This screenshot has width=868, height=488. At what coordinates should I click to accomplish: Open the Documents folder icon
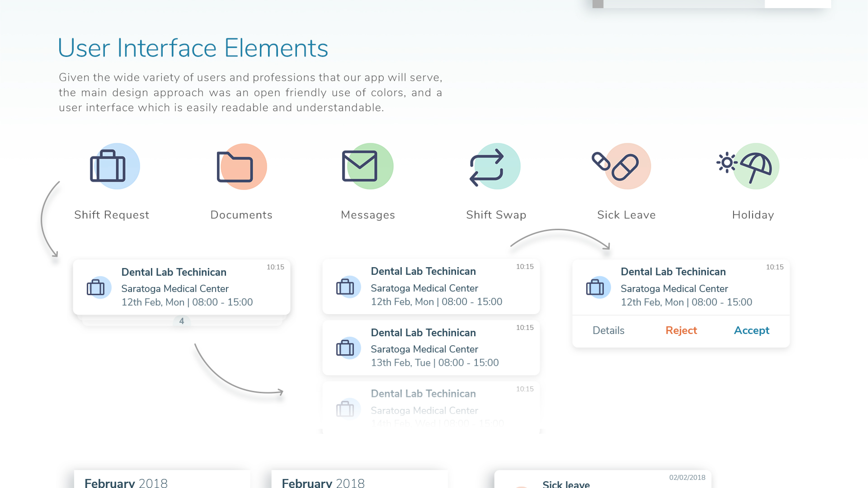pyautogui.click(x=242, y=166)
